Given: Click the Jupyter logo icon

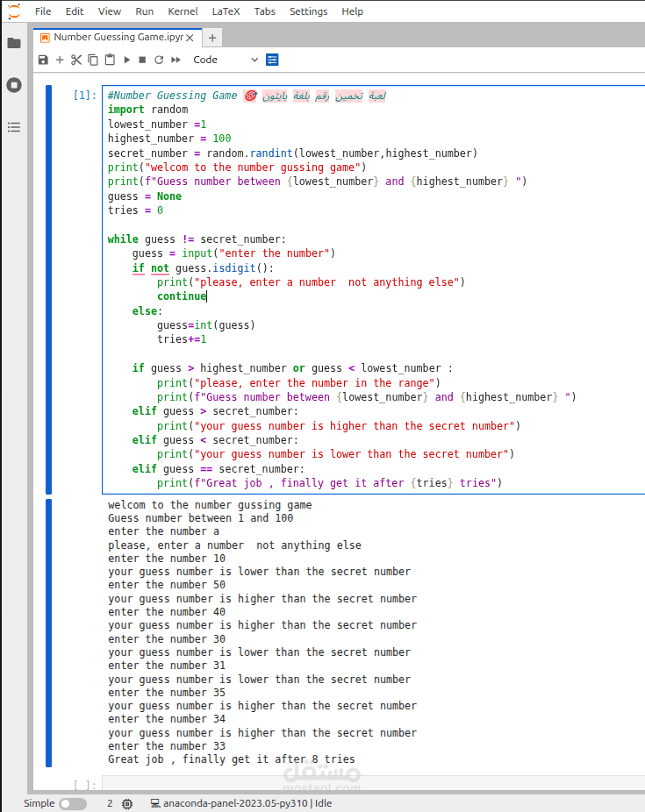Looking at the screenshot, I should point(15,11).
